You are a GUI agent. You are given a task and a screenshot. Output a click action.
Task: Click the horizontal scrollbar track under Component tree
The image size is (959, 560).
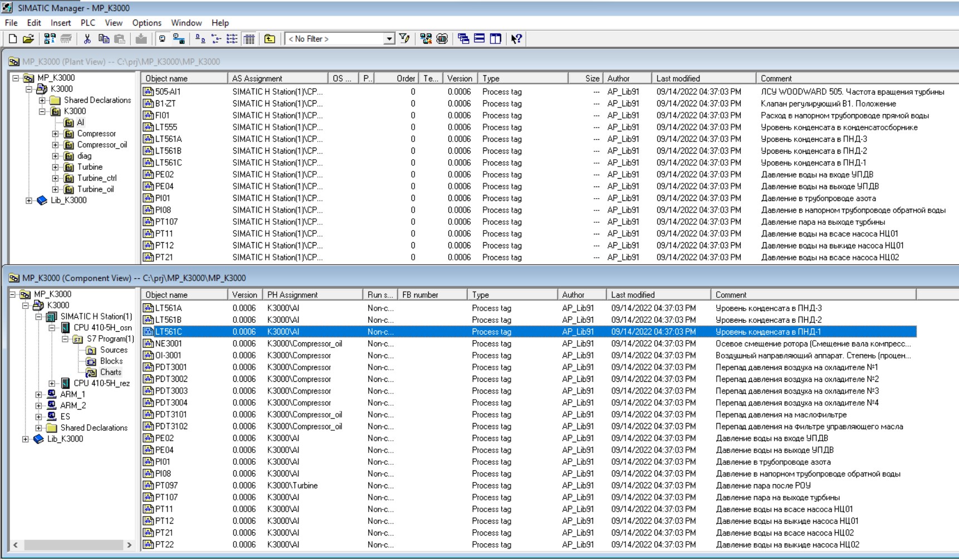72,545
